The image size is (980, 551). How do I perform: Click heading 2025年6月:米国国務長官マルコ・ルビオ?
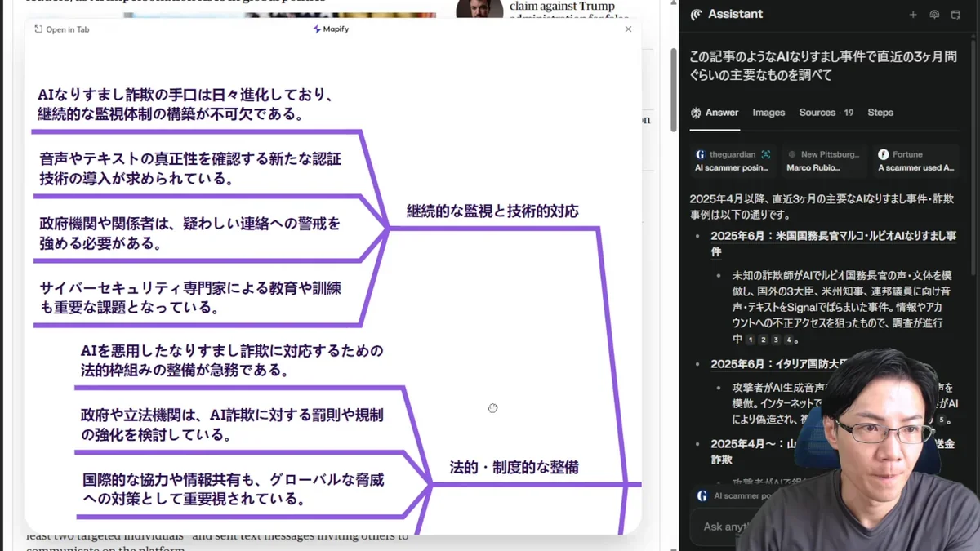pos(833,244)
